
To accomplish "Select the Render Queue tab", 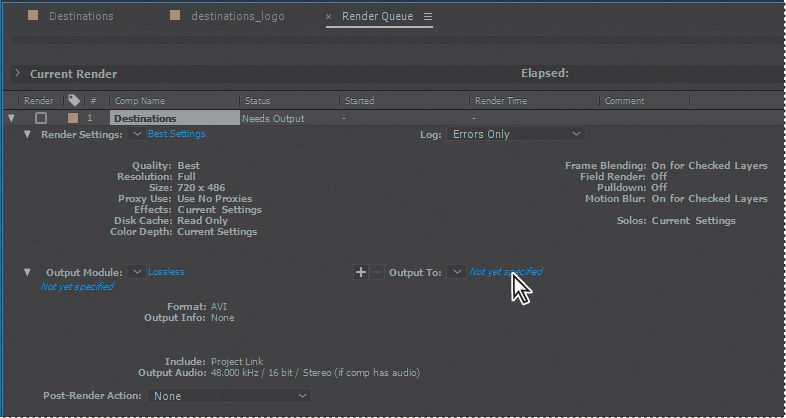I will pyautogui.click(x=377, y=16).
